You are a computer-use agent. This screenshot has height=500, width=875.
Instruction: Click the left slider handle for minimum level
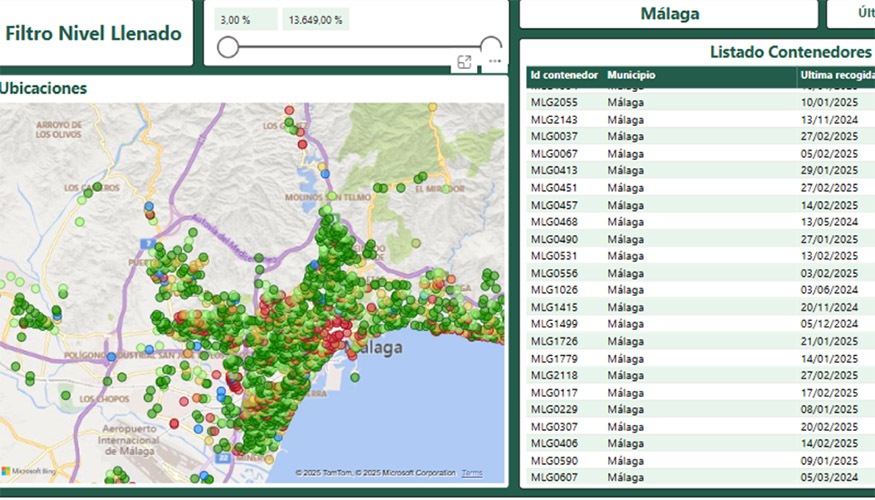coord(228,47)
